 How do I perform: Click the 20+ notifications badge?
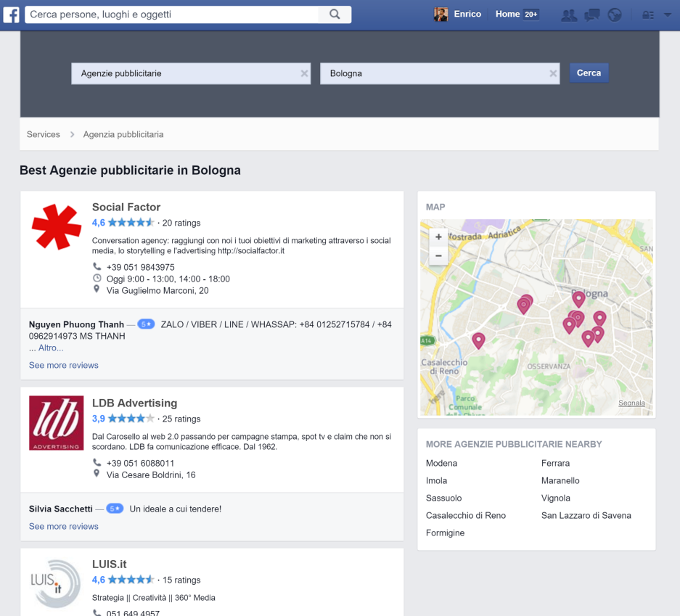tap(531, 15)
